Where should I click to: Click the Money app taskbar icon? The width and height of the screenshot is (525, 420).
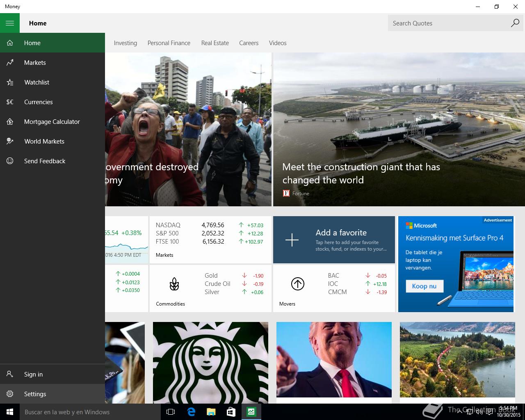tap(251, 412)
